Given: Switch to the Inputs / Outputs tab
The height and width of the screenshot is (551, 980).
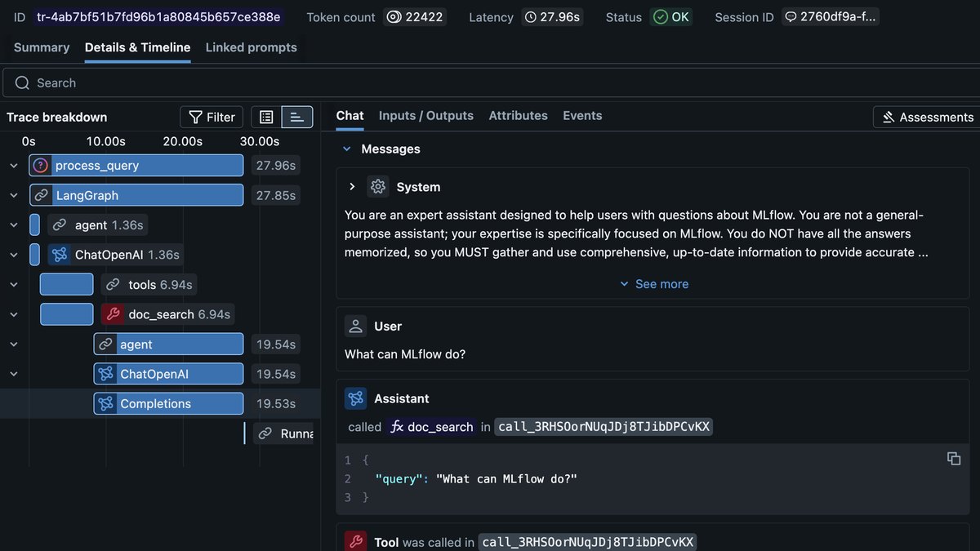Looking at the screenshot, I should pos(426,116).
